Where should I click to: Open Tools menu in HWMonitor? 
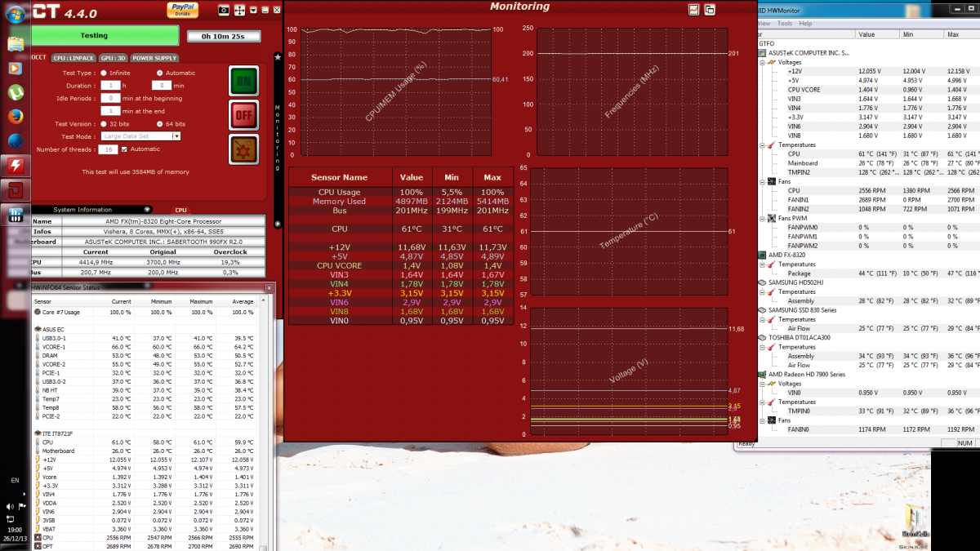pos(785,24)
